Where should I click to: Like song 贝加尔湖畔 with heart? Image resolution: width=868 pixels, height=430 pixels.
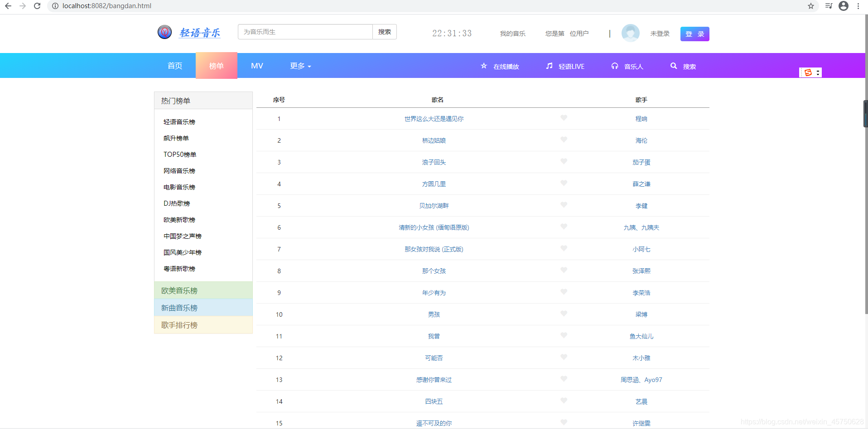coord(564,205)
